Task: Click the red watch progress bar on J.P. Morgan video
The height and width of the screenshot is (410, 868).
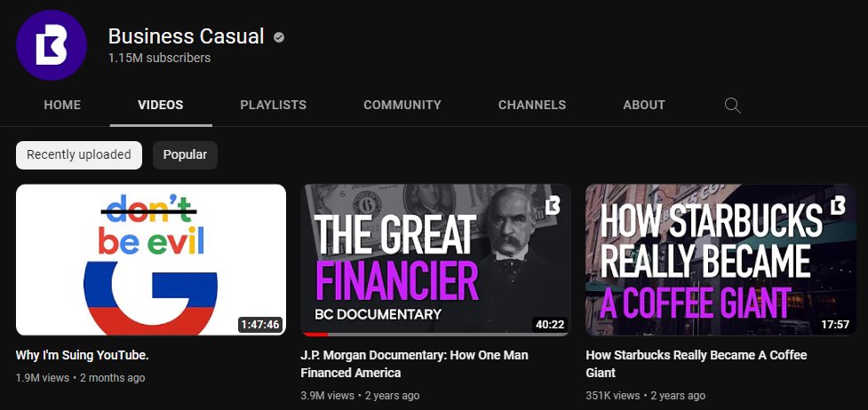Action: click(315, 335)
